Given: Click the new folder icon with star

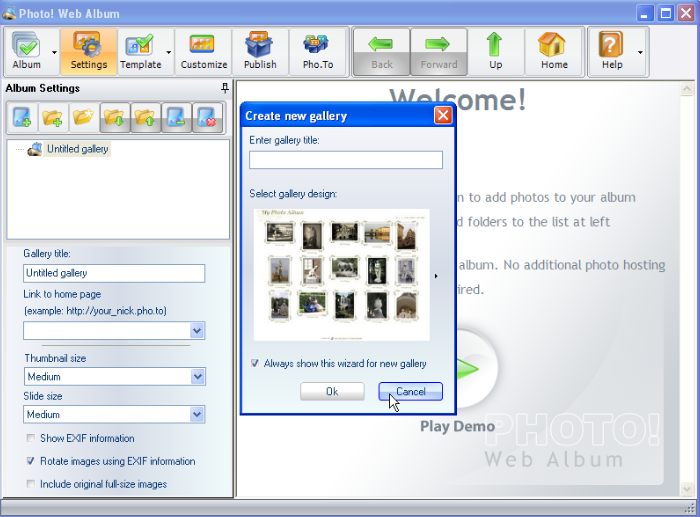Looking at the screenshot, I should tap(83, 117).
